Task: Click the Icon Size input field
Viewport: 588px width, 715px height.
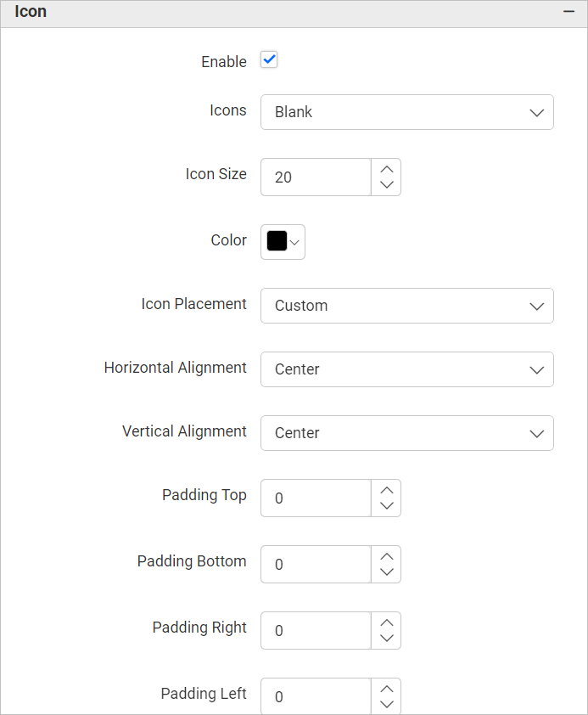Action: (316, 177)
